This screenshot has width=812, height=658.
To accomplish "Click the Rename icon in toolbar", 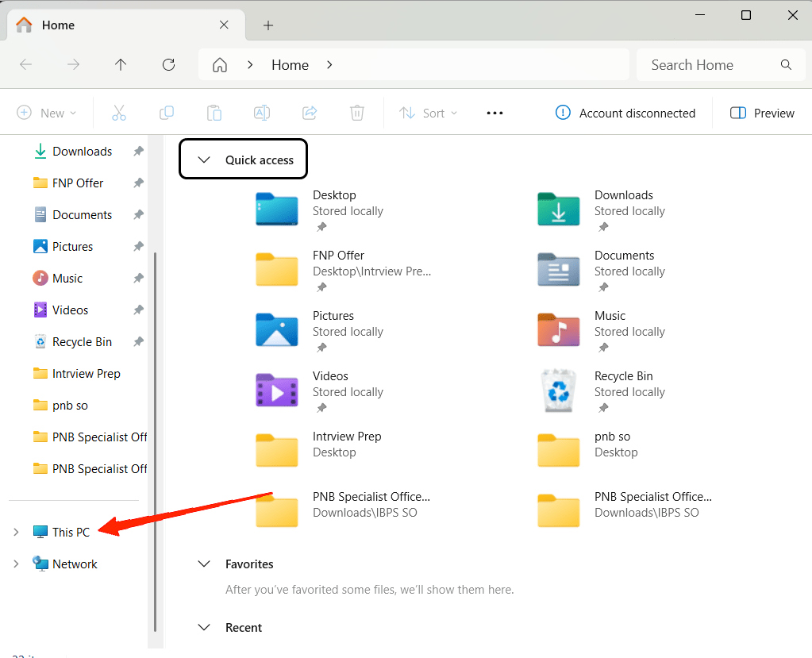I will point(262,113).
